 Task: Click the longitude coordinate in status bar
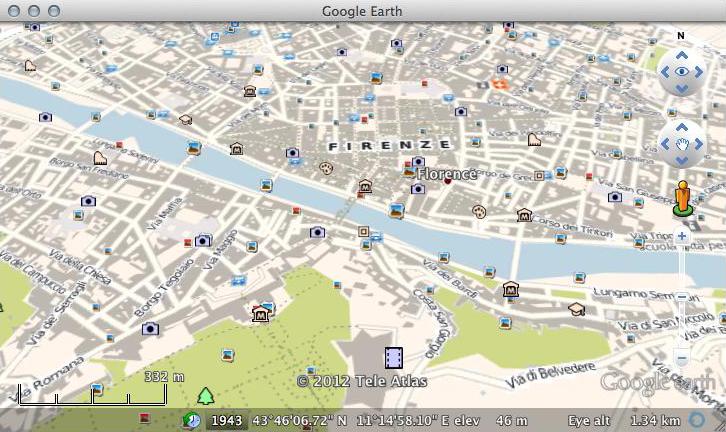point(403,420)
